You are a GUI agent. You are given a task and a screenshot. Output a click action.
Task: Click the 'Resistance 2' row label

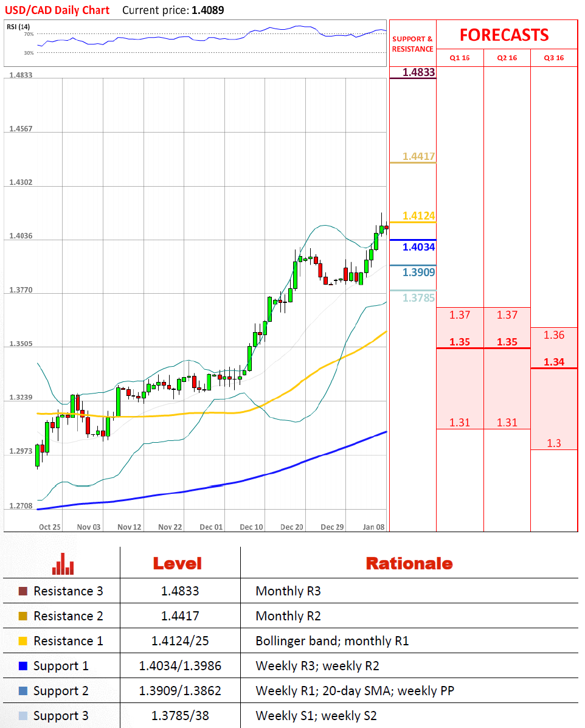[x=68, y=616]
